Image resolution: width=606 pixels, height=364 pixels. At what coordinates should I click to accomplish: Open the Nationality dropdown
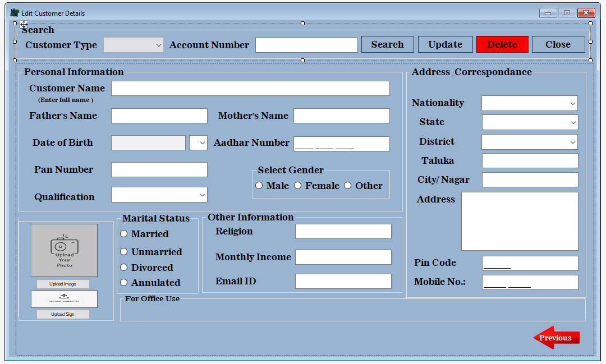click(x=530, y=103)
